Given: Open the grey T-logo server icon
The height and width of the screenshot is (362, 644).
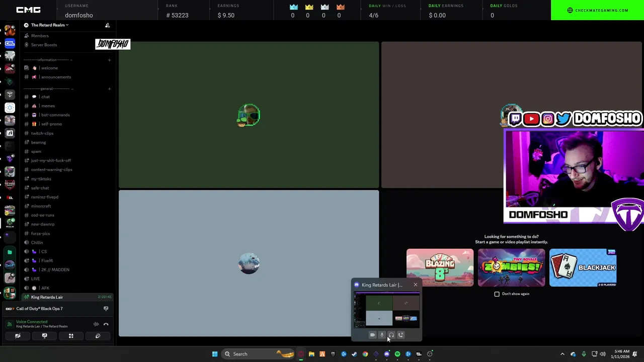Looking at the screenshot, I should (10, 95).
